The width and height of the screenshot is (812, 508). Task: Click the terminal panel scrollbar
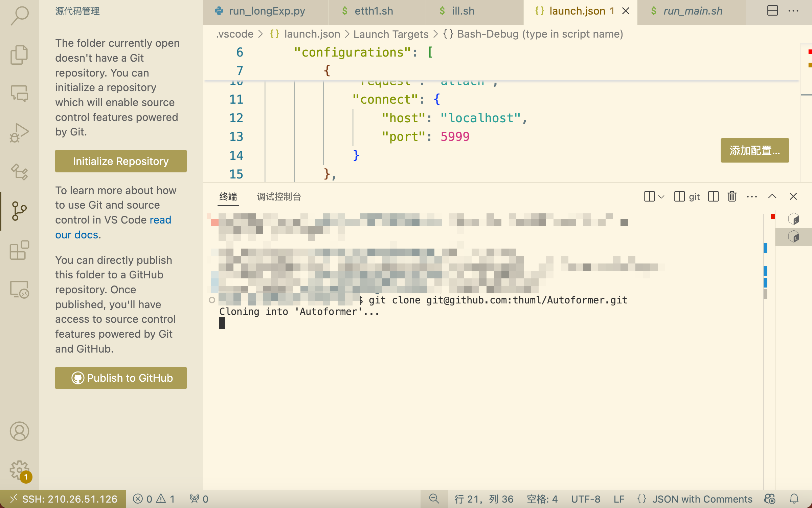coord(769,352)
